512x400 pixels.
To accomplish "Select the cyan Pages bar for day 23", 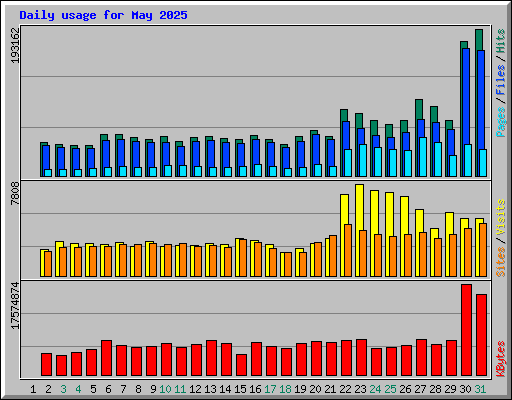I will click(x=363, y=160).
